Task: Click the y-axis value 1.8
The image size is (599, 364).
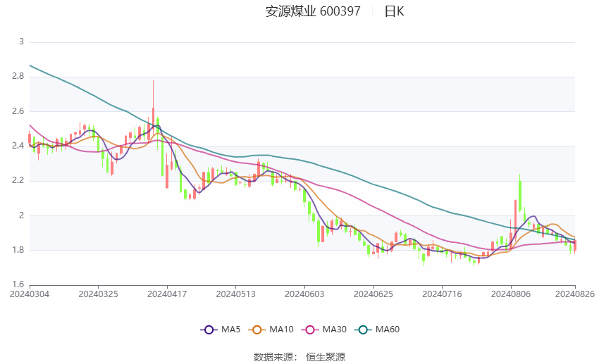Action: click(x=18, y=250)
